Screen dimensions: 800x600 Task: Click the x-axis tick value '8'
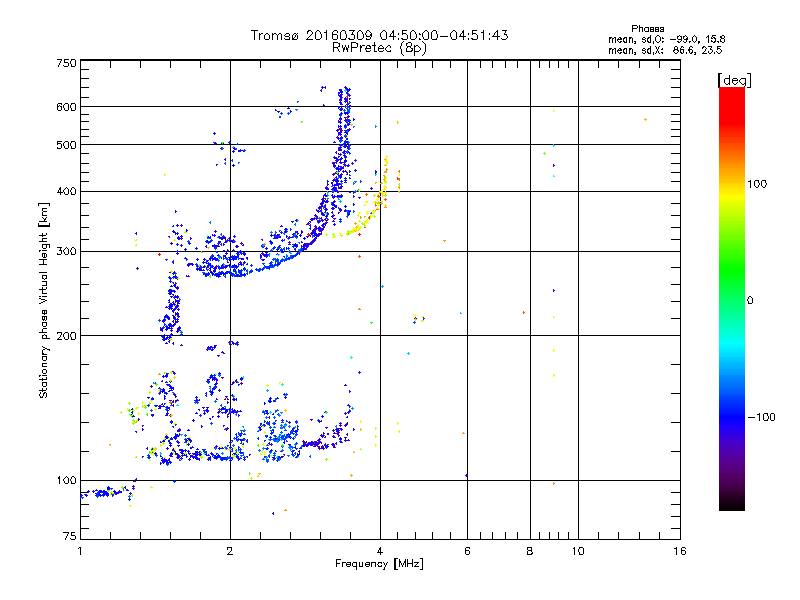pos(530,551)
